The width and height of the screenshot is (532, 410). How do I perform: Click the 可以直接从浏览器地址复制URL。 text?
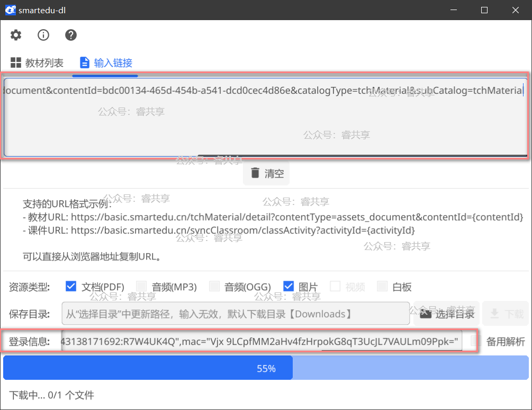point(92,256)
